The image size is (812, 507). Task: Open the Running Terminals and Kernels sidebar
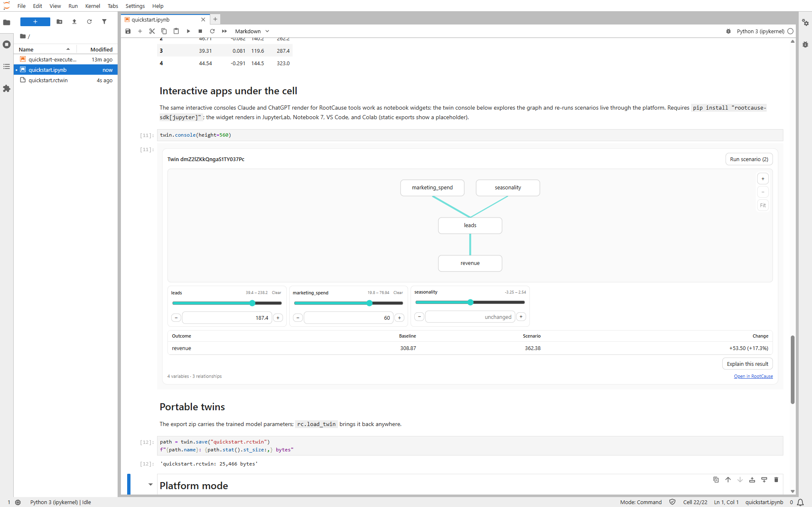pos(7,44)
